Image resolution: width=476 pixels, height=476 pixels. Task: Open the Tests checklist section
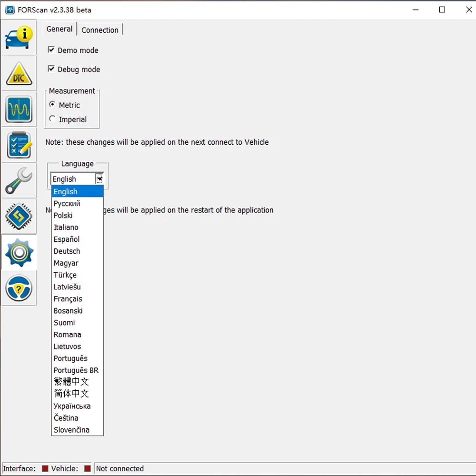click(19, 145)
